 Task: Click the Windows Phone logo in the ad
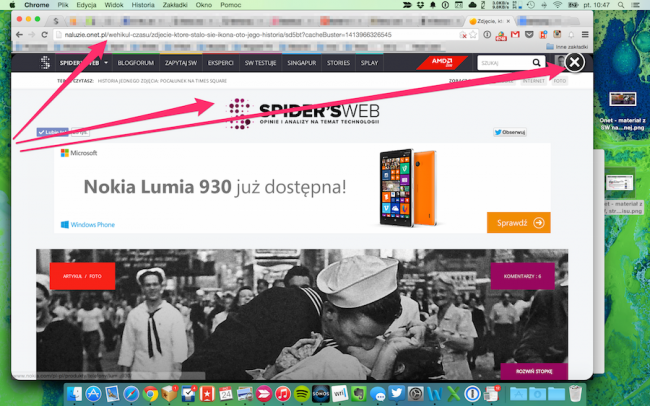[87, 224]
